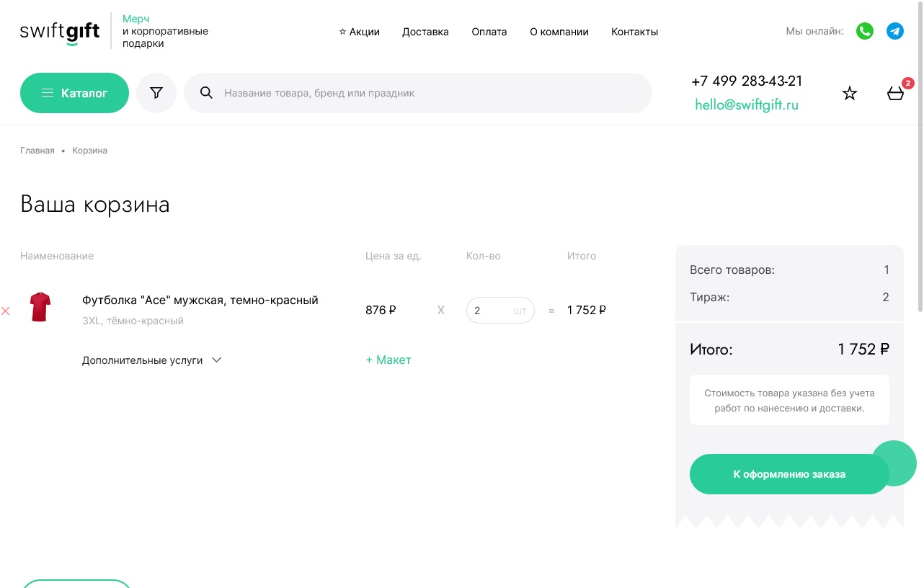Click the search magnifier icon
The height and width of the screenshot is (588, 924).
pos(206,93)
